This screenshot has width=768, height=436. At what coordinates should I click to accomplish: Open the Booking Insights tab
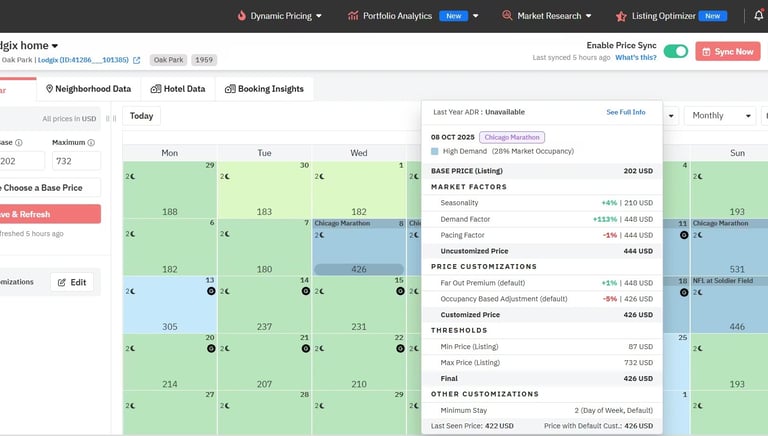point(264,89)
